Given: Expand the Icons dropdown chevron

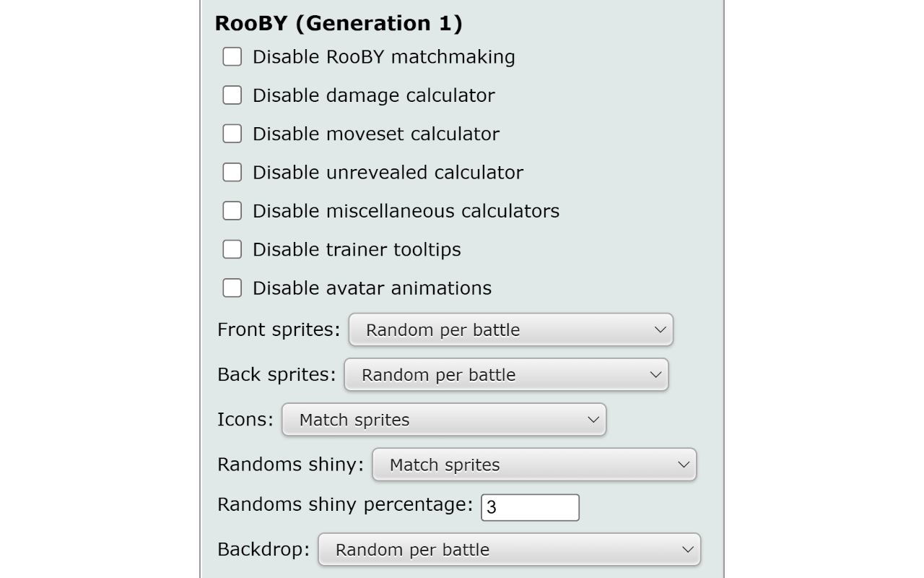Looking at the screenshot, I should [x=592, y=420].
